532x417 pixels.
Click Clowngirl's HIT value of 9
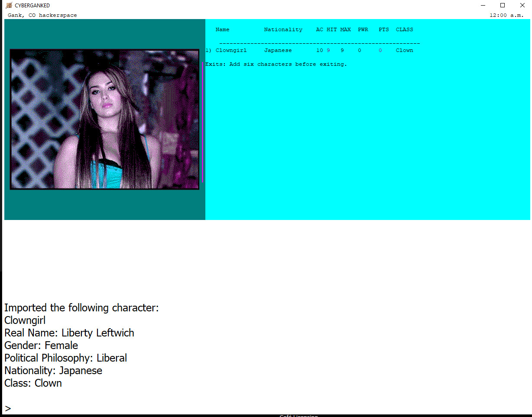click(328, 50)
